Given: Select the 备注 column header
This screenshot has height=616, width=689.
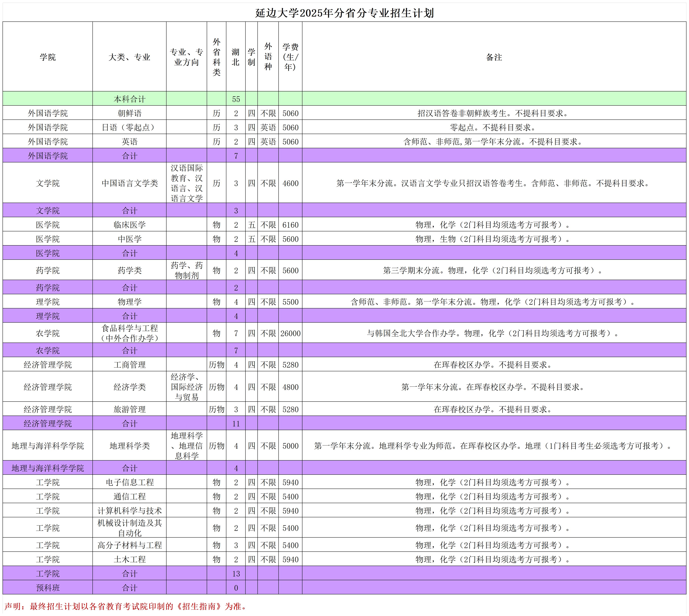Looking at the screenshot, I should coord(494,57).
